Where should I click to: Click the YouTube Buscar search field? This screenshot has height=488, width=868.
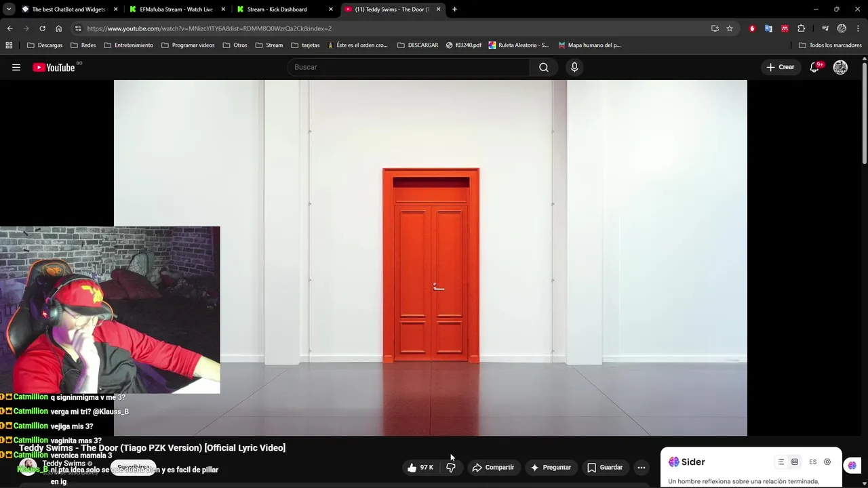pos(409,67)
